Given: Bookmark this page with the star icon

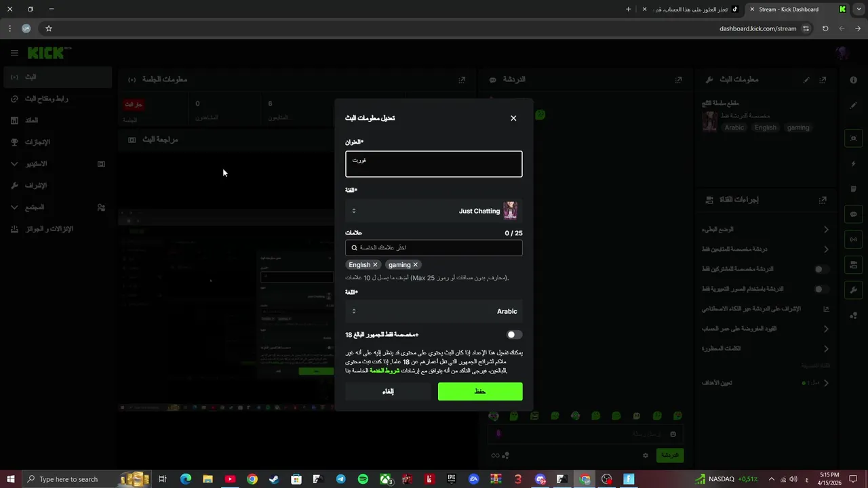Looking at the screenshot, I should (49, 28).
